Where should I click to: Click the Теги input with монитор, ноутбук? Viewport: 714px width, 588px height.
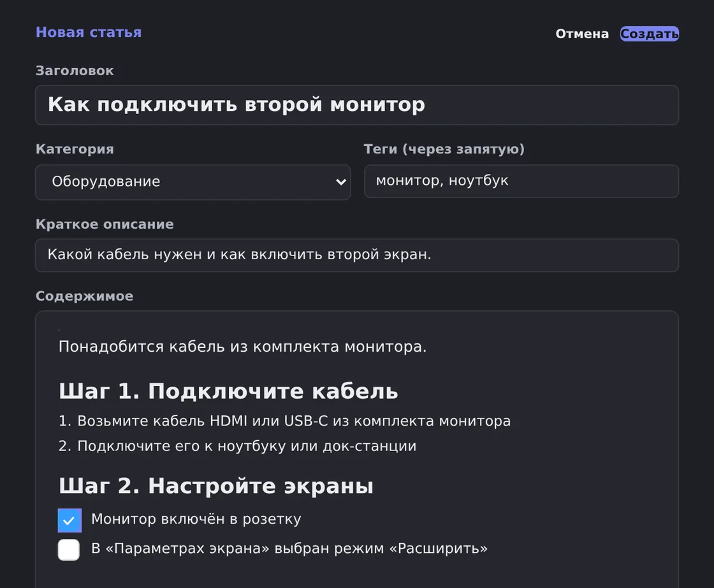coord(521,181)
